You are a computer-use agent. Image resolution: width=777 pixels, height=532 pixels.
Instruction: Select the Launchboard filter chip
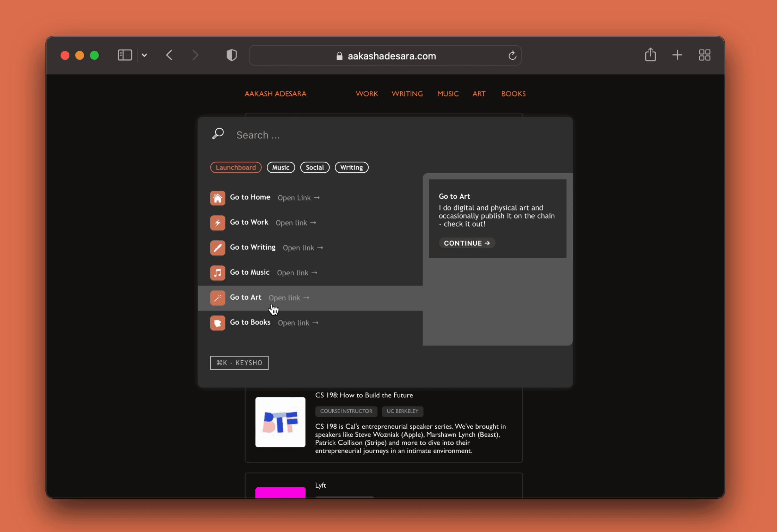236,168
